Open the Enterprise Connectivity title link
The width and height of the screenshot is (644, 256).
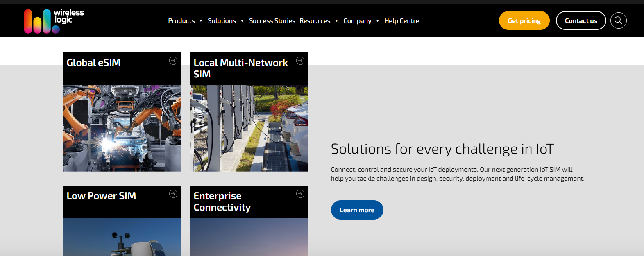pos(222,202)
